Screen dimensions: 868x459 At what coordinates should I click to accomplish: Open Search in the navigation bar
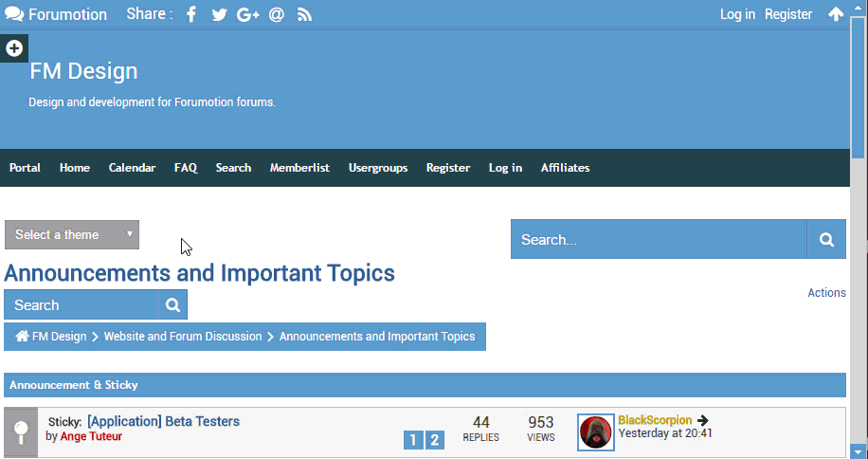(234, 168)
